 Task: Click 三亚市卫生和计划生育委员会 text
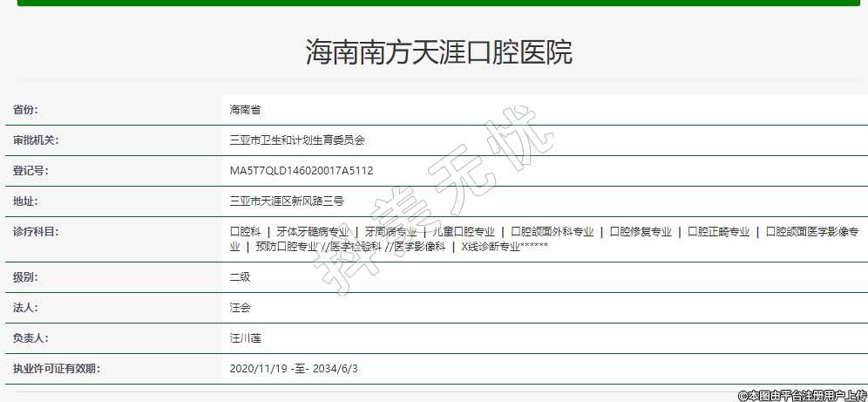297,140
